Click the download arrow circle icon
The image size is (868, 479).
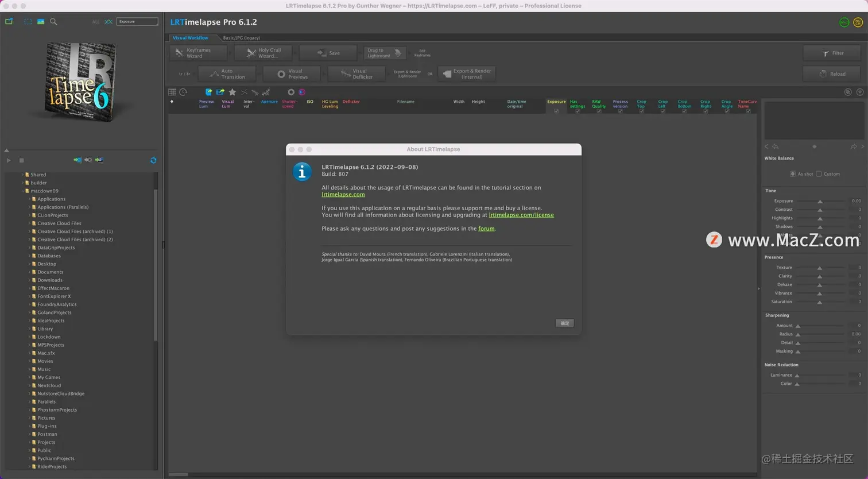click(x=860, y=92)
